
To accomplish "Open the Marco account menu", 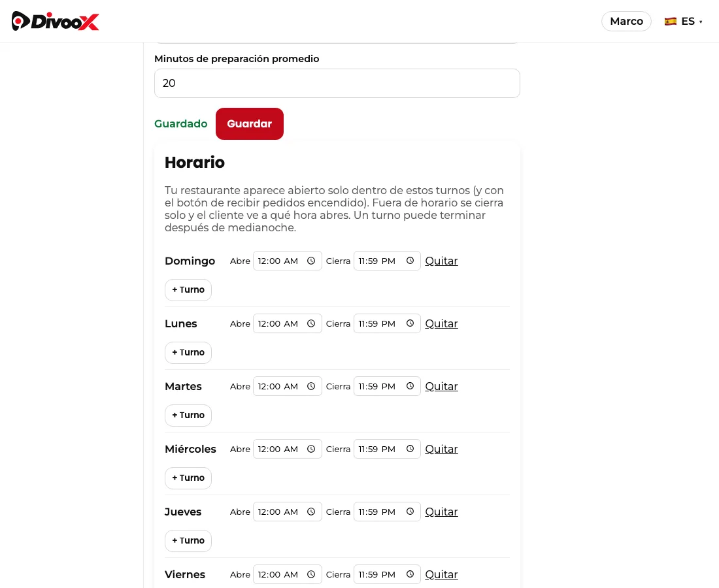I will click(626, 22).
